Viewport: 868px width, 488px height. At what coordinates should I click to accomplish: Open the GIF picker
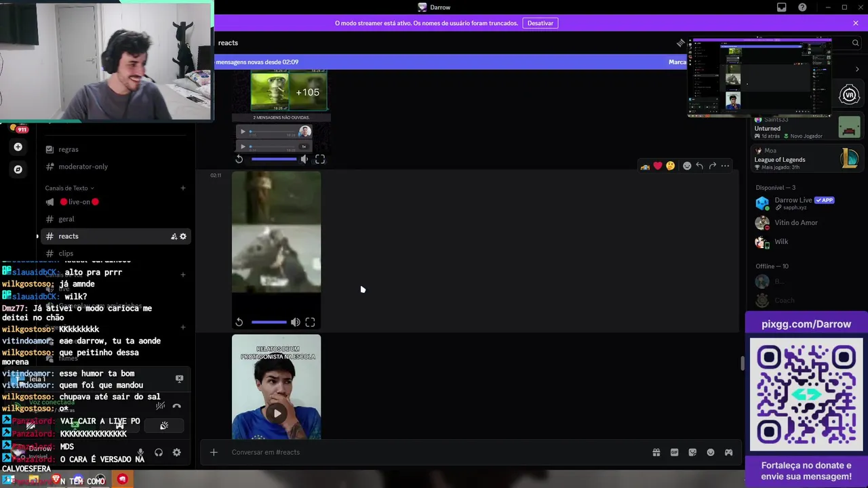coord(674,452)
